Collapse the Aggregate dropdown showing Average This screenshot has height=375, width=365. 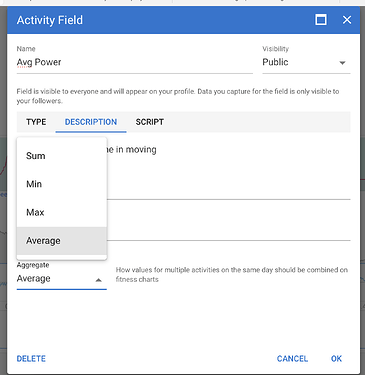(x=62, y=279)
